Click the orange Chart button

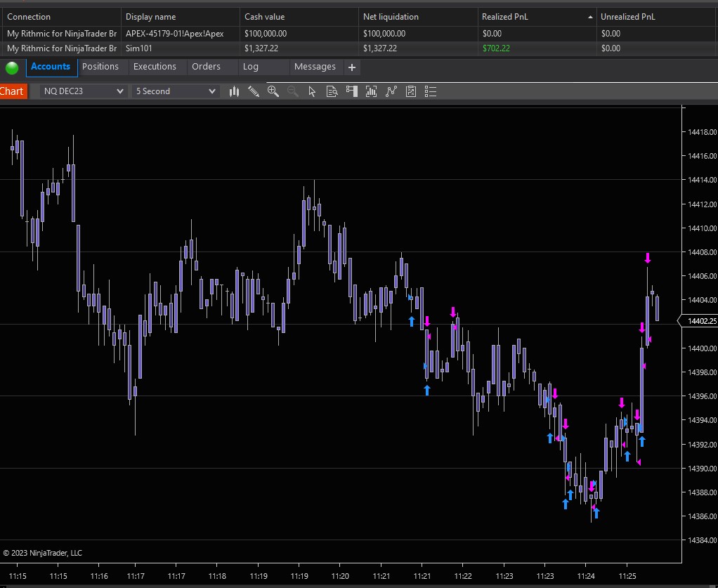pyautogui.click(x=12, y=91)
